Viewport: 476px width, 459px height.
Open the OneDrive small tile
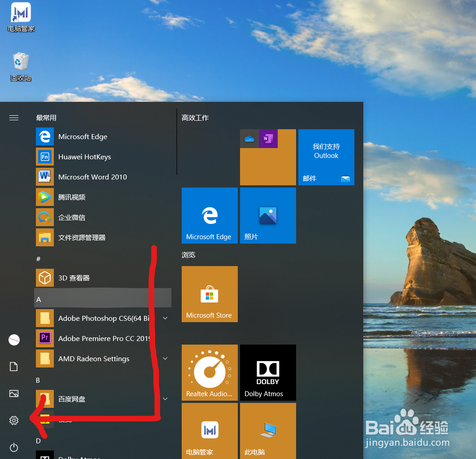click(x=249, y=139)
